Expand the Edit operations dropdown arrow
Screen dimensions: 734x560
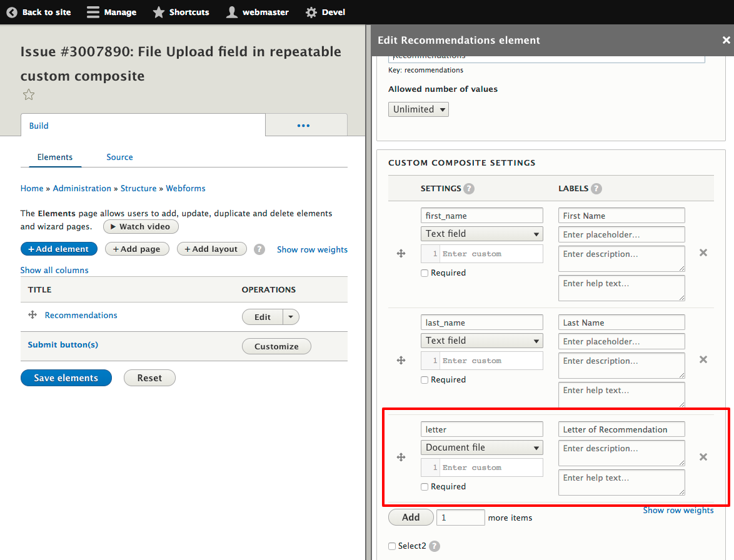(290, 317)
